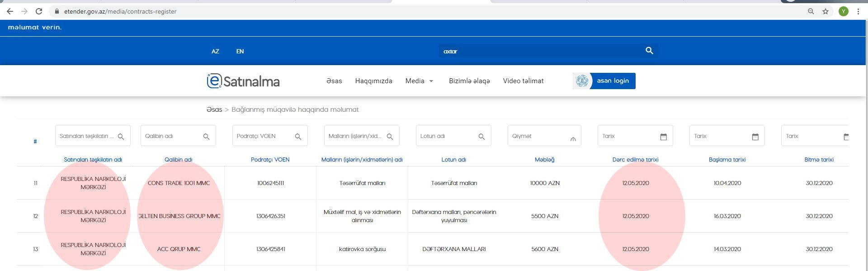This screenshot has width=868, height=271.
Task: Select start date 14.03.2020 cell
Action: [727, 249]
